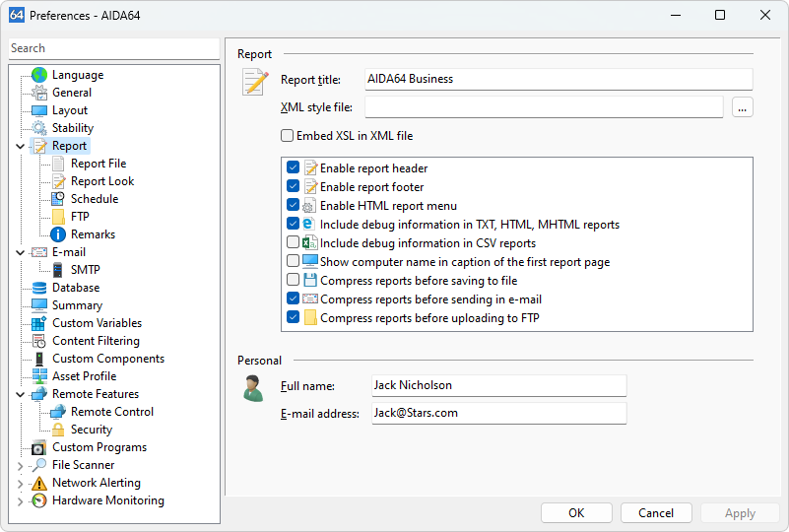This screenshot has height=532, width=789.
Task: Expand the Hardware Monitoring tree node
Action: (x=20, y=501)
